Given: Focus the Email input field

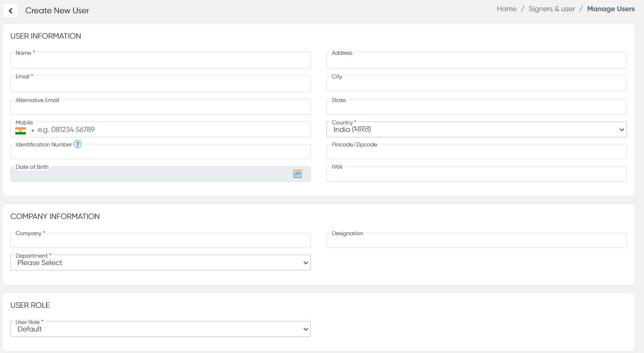Looking at the screenshot, I should pos(161,84).
